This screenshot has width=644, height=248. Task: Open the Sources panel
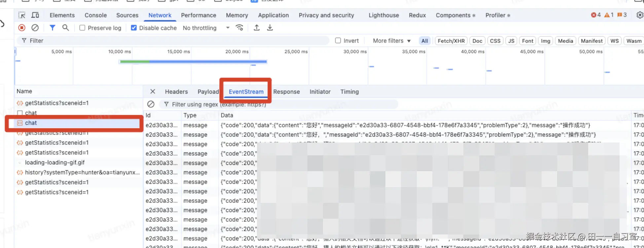[x=127, y=15]
